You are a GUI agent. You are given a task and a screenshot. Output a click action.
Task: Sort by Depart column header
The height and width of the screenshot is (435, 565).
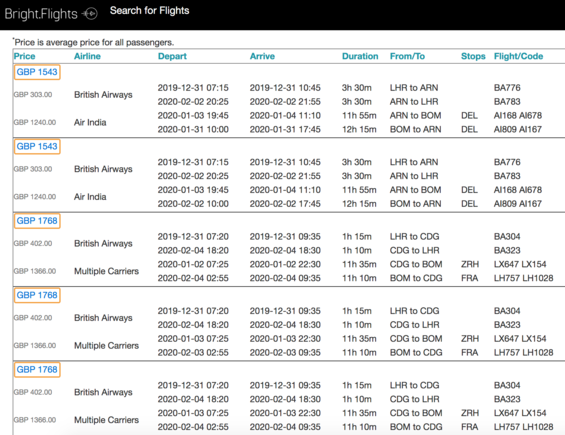tap(172, 56)
